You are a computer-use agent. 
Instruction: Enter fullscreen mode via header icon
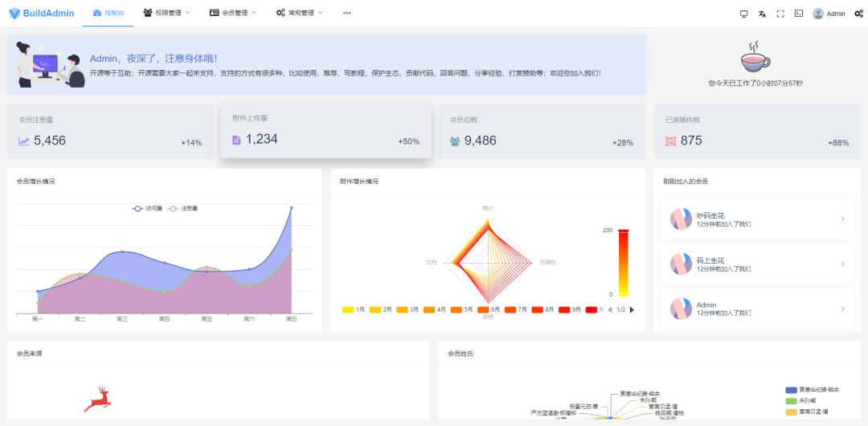tap(780, 14)
